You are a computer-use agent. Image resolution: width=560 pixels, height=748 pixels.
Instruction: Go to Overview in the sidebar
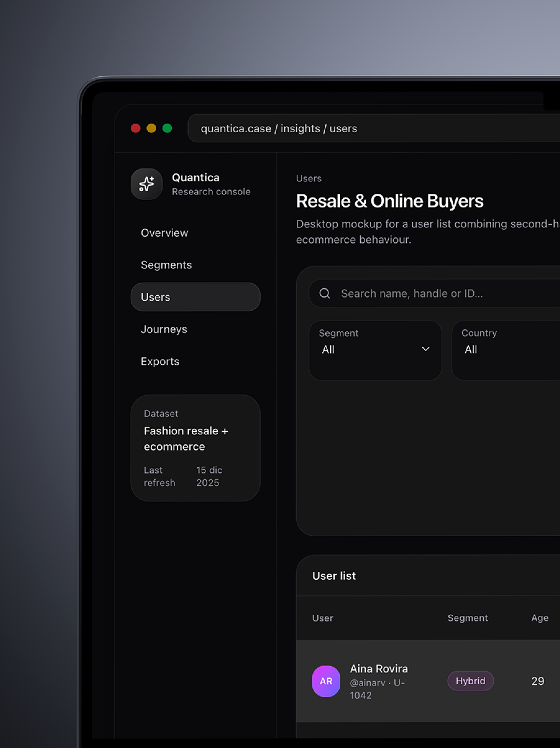click(164, 233)
